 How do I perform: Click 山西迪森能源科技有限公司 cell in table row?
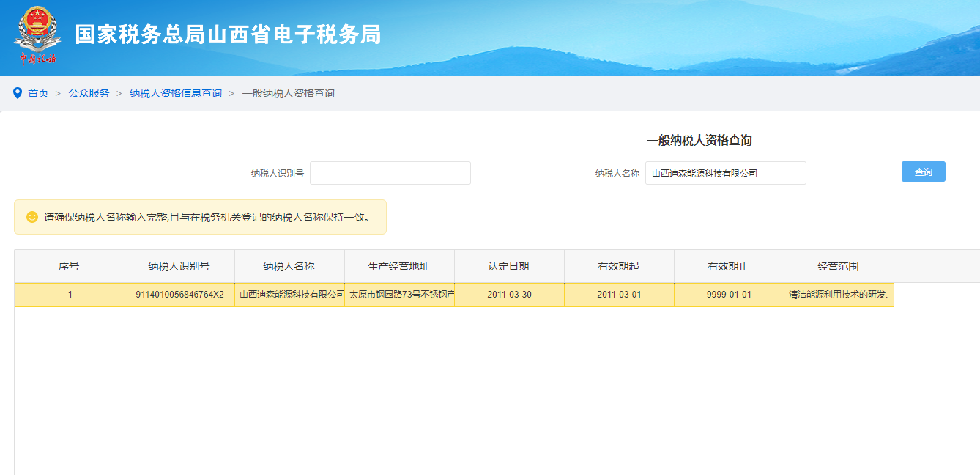pos(289,295)
